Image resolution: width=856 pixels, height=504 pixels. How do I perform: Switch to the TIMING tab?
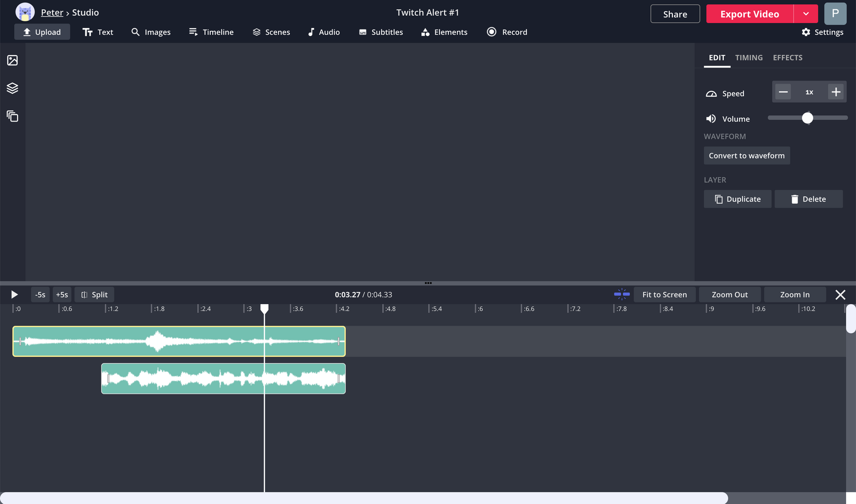point(749,58)
